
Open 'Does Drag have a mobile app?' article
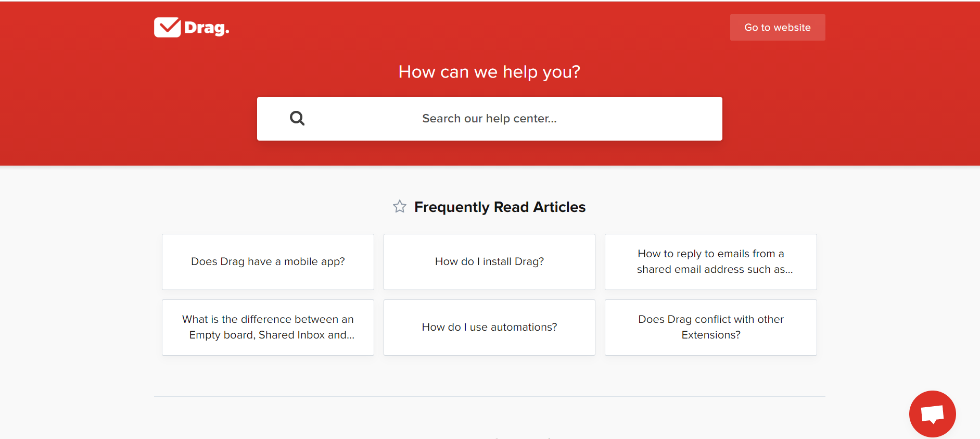(x=268, y=262)
